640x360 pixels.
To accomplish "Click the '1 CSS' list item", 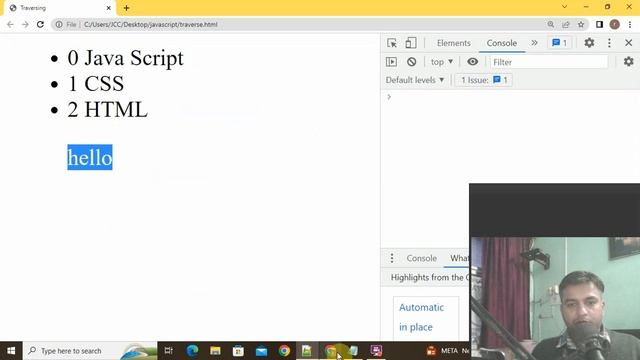I will [96, 84].
